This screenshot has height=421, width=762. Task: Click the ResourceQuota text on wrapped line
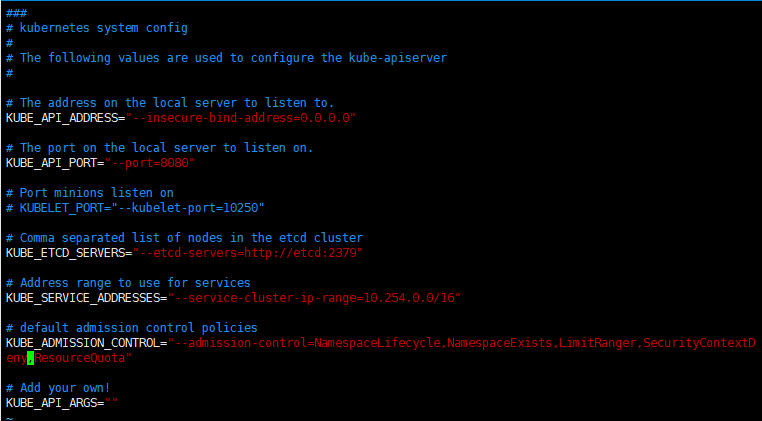pyautogui.click(x=80, y=358)
